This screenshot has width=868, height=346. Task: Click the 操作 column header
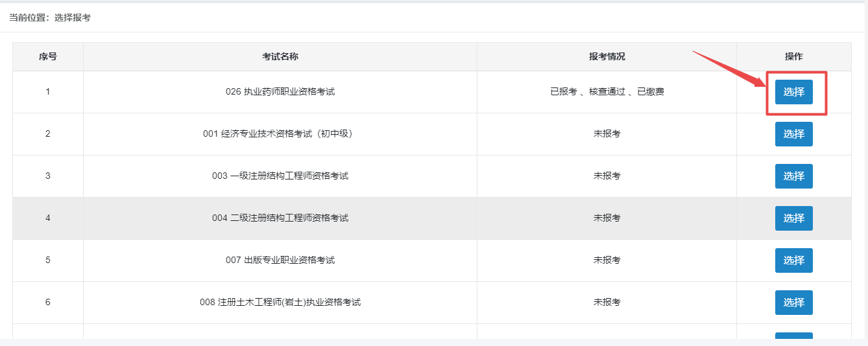793,57
